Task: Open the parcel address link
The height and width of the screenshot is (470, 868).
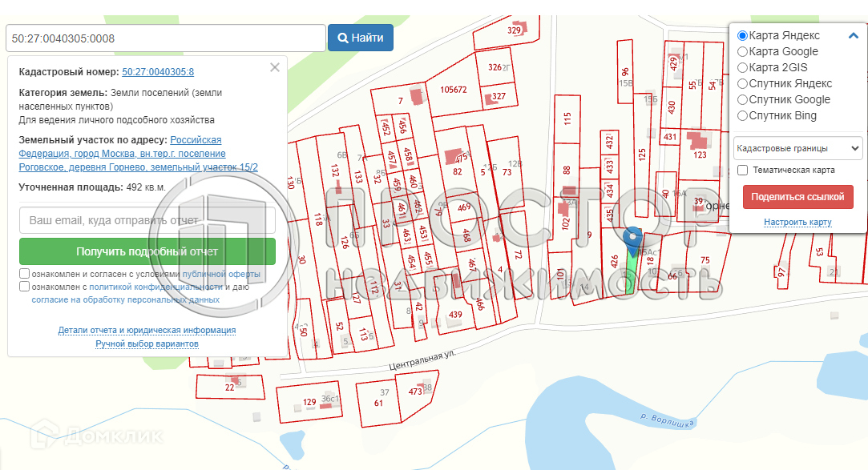Action: click(x=139, y=154)
